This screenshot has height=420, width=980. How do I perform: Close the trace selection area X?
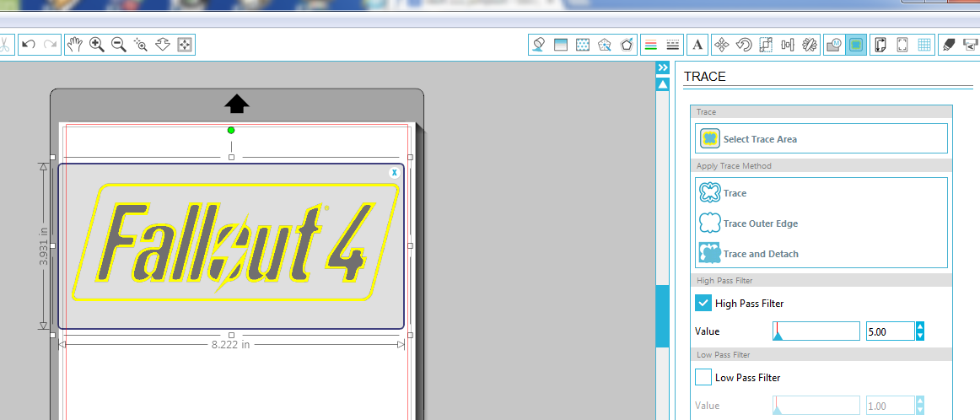point(395,173)
